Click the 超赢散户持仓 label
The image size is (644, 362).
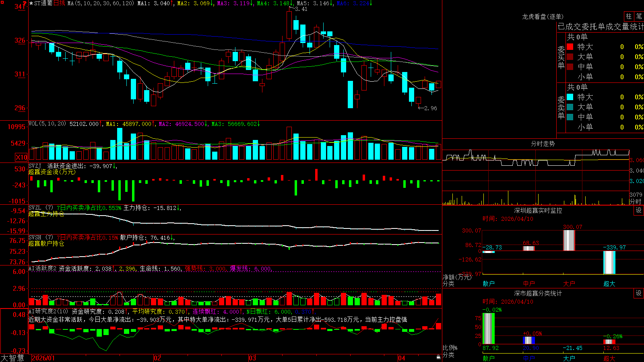click(x=46, y=243)
